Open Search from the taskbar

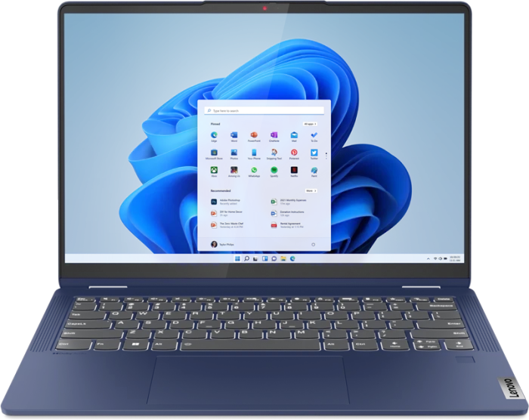246,258
